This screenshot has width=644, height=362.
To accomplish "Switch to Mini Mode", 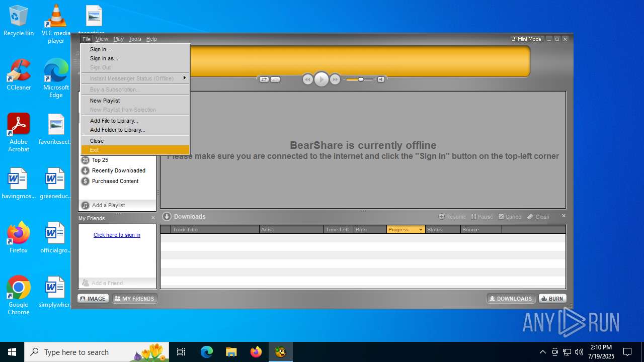I will 526,39.
